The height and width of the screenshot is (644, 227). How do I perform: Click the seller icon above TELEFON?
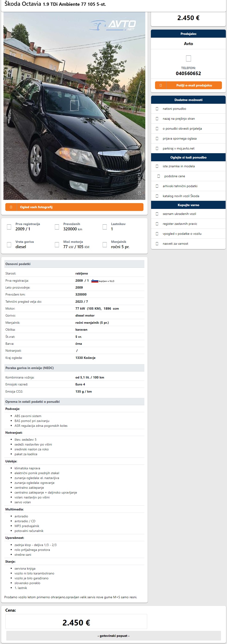click(188, 58)
